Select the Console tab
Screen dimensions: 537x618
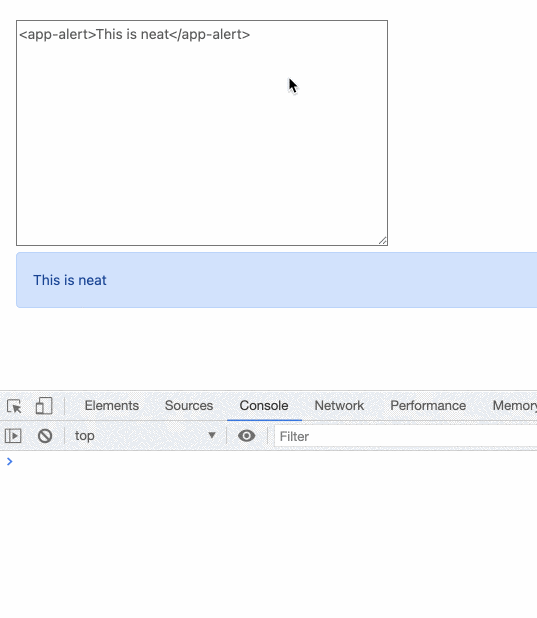click(264, 406)
